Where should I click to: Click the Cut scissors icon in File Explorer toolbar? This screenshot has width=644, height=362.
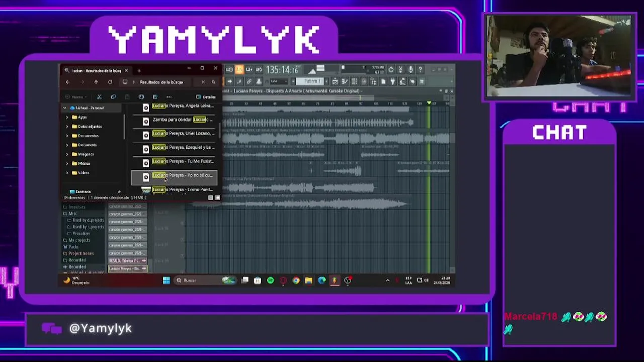[99, 97]
